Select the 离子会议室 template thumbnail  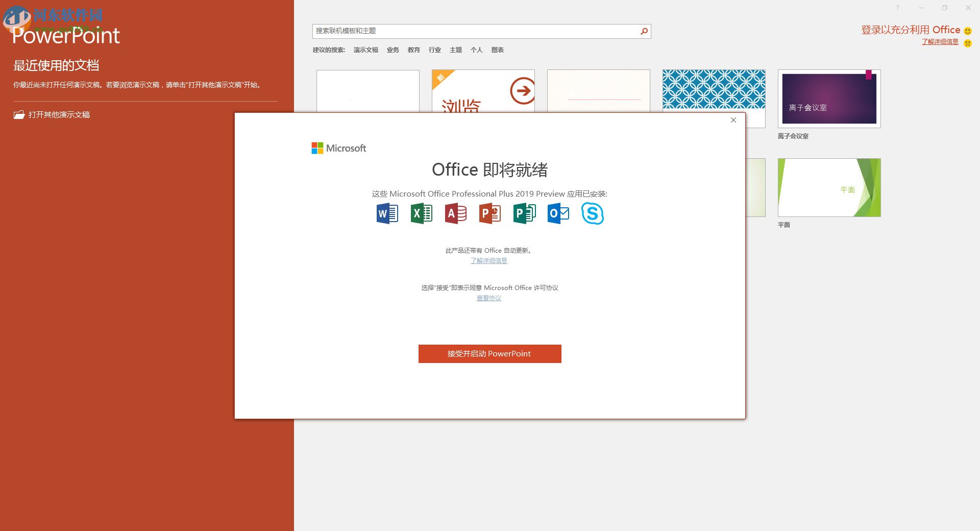829,99
